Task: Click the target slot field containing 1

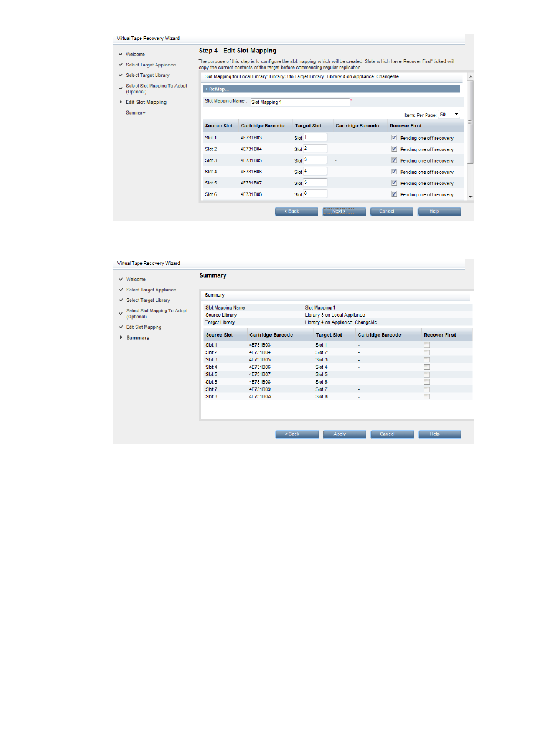Action: 315,137
